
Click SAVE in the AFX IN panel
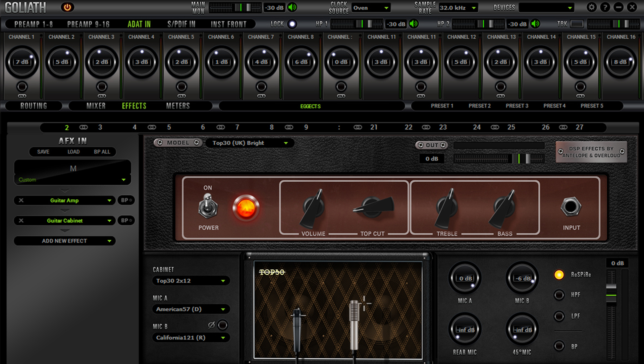click(43, 151)
